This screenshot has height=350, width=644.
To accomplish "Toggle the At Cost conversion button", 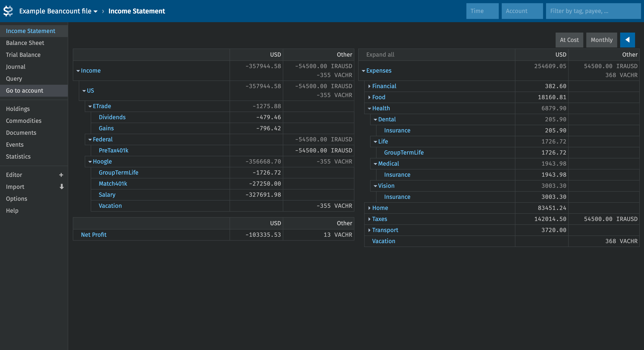I will click(x=569, y=40).
